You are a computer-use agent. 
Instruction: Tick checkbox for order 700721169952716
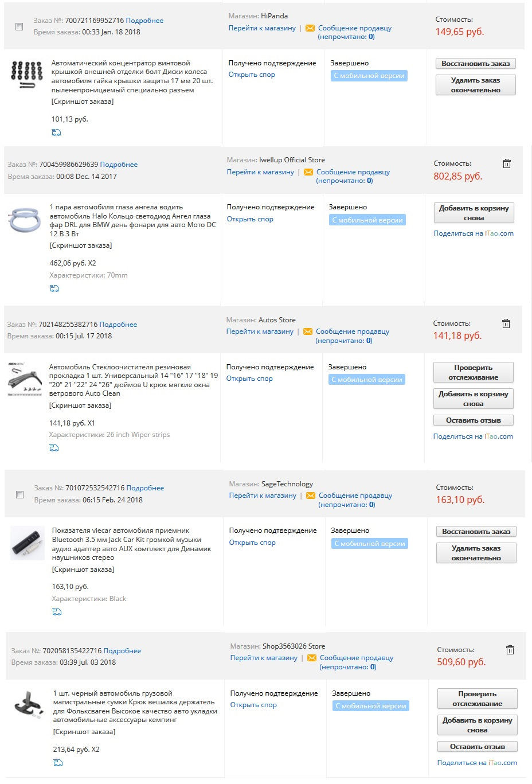(x=19, y=26)
